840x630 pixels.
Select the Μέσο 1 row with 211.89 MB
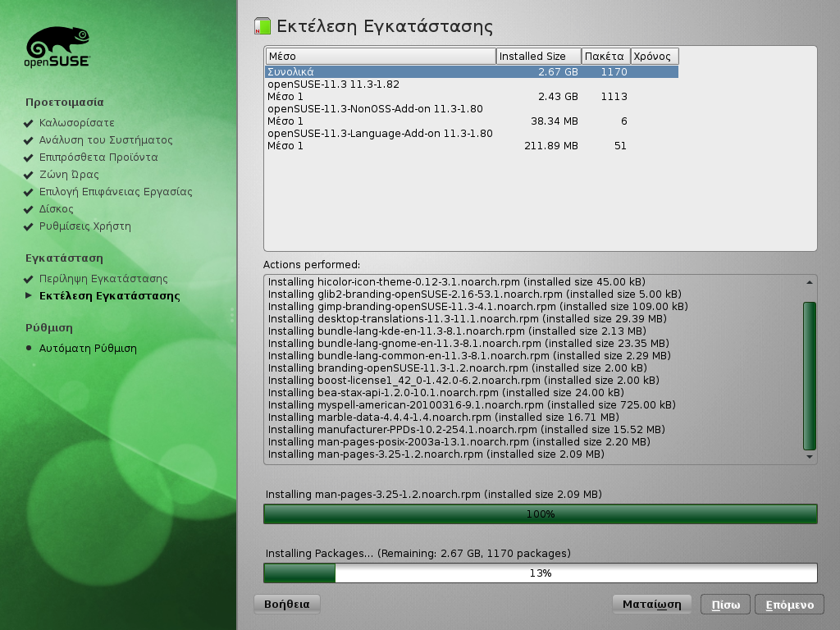pyautogui.click(x=472, y=146)
